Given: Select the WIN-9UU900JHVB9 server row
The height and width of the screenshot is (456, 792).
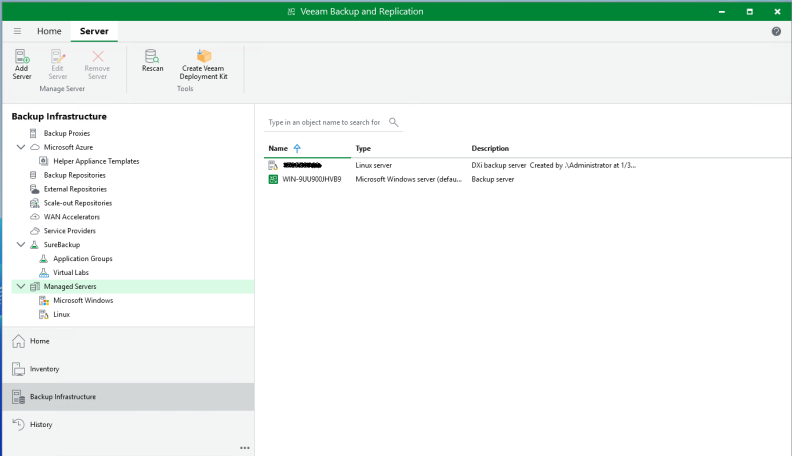Looking at the screenshot, I should pyautogui.click(x=311, y=179).
